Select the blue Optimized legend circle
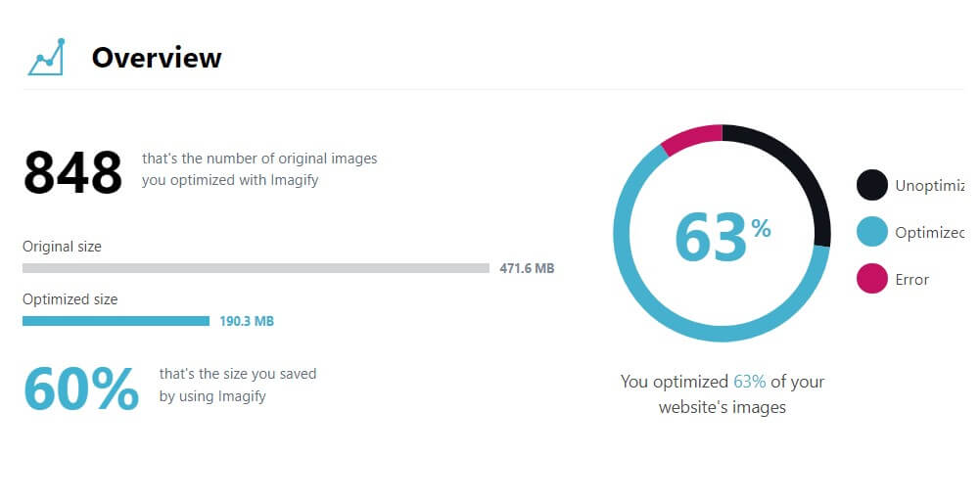 pyautogui.click(x=872, y=232)
